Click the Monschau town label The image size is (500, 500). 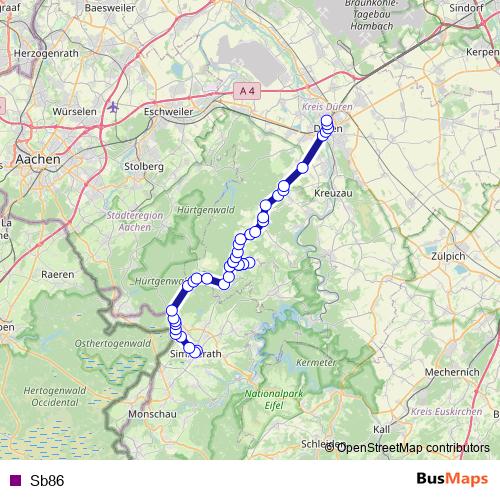(152, 414)
